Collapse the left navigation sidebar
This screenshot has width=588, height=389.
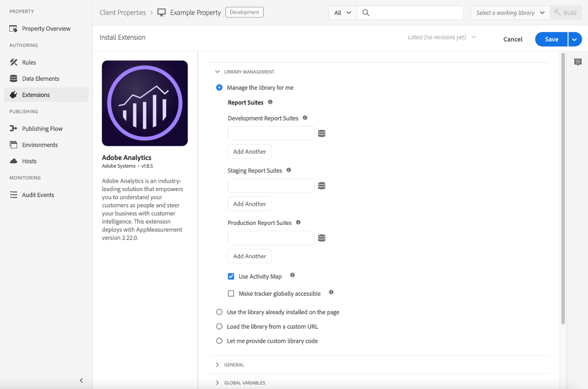pos(81,380)
